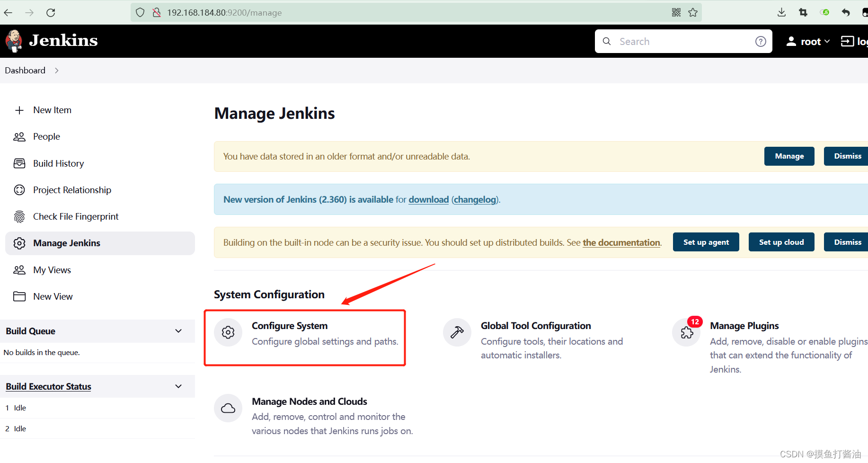This screenshot has width=868, height=463.
Task: Click the magnifier icon in search box
Action: click(x=607, y=42)
